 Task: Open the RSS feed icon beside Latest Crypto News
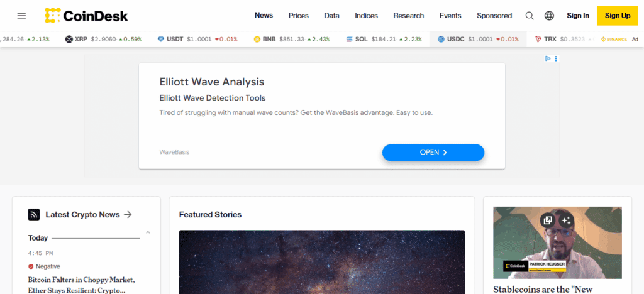point(34,214)
